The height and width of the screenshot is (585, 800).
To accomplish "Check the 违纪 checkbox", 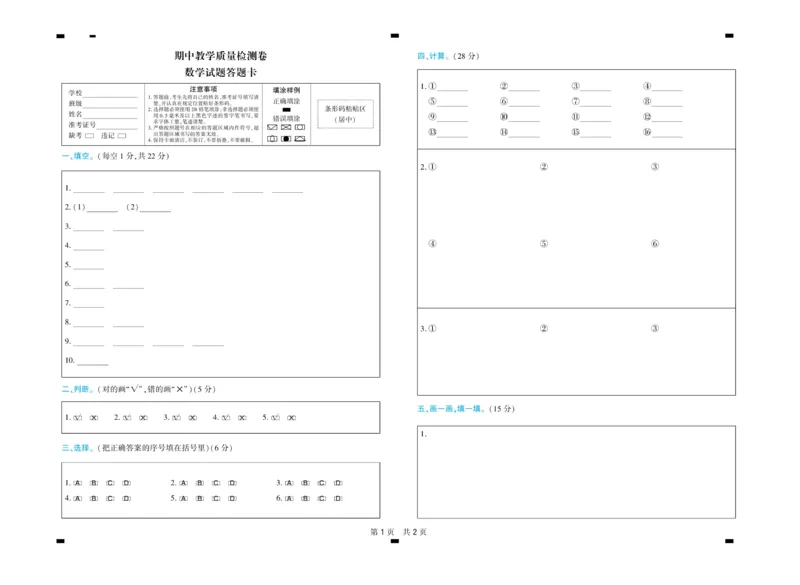I will tap(122, 136).
